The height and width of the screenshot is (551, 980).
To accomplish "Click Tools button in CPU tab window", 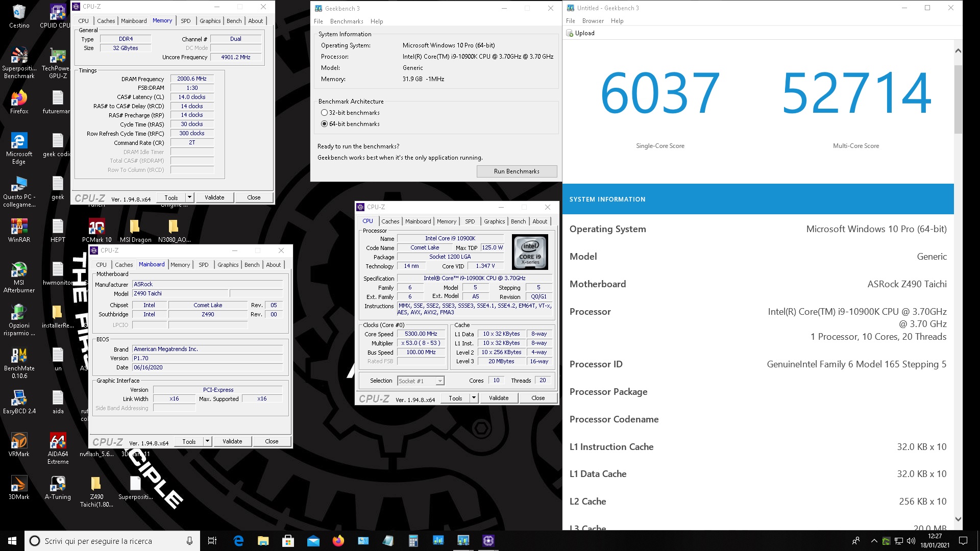I will pyautogui.click(x=455, y=398).
